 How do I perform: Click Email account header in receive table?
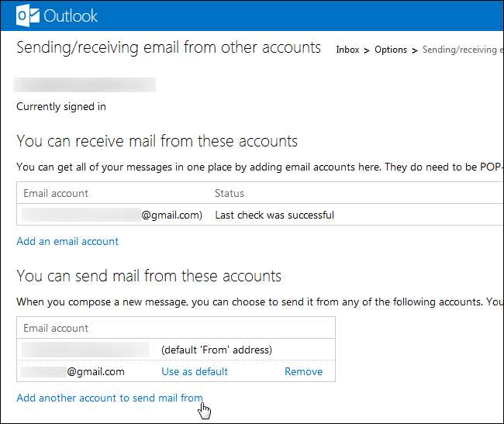56,193
